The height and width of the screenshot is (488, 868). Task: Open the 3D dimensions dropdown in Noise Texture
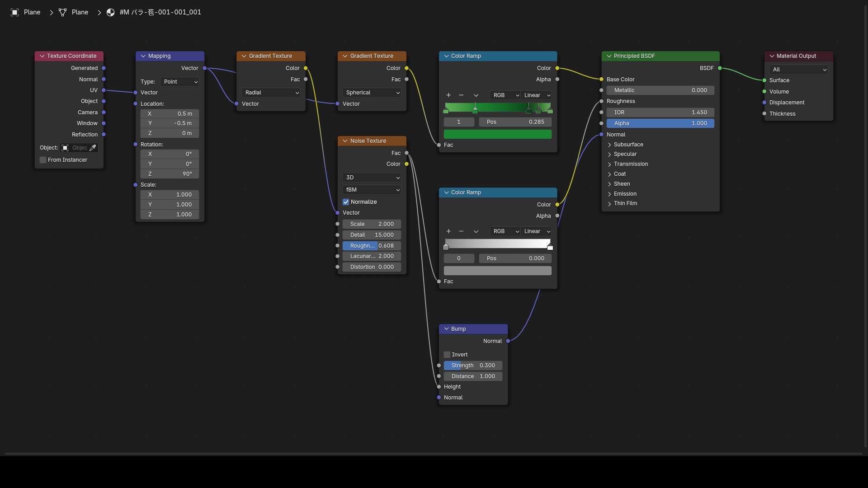[372, 178]
